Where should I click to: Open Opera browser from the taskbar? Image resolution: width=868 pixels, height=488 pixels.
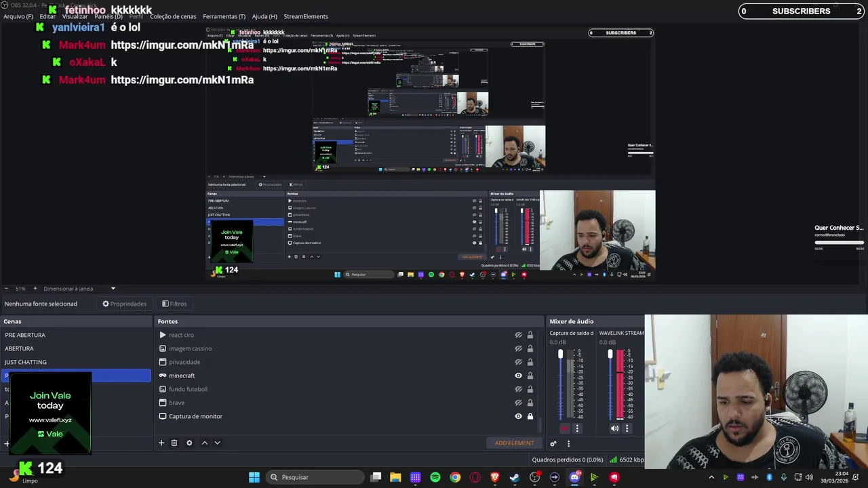475,477
